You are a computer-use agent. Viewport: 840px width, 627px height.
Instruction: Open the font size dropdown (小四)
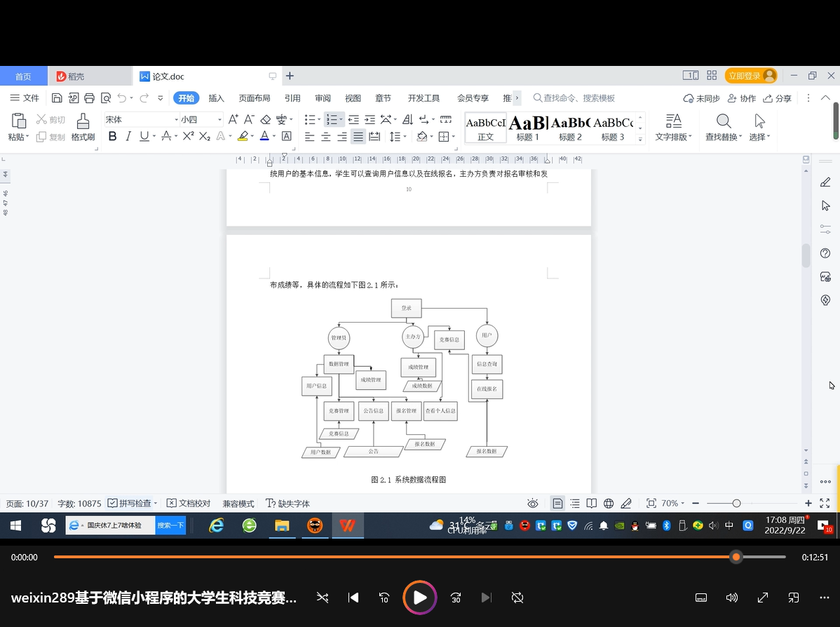coord(219,119)
